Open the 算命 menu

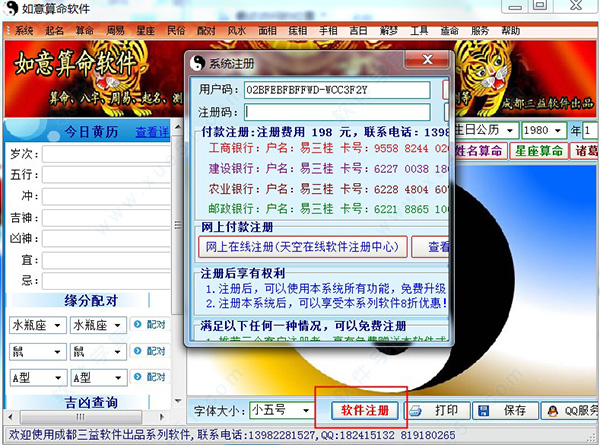click(85, 31)
